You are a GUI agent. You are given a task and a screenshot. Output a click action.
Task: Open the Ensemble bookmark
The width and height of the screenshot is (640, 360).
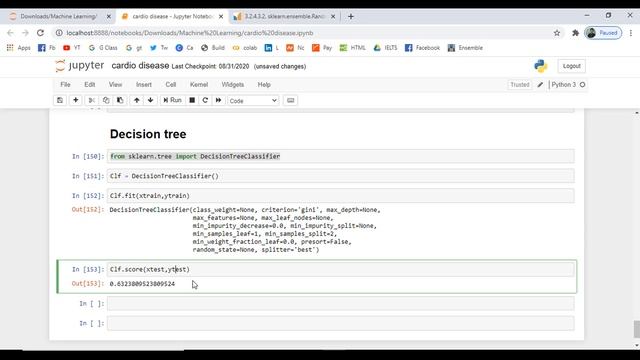coord(465,48)
